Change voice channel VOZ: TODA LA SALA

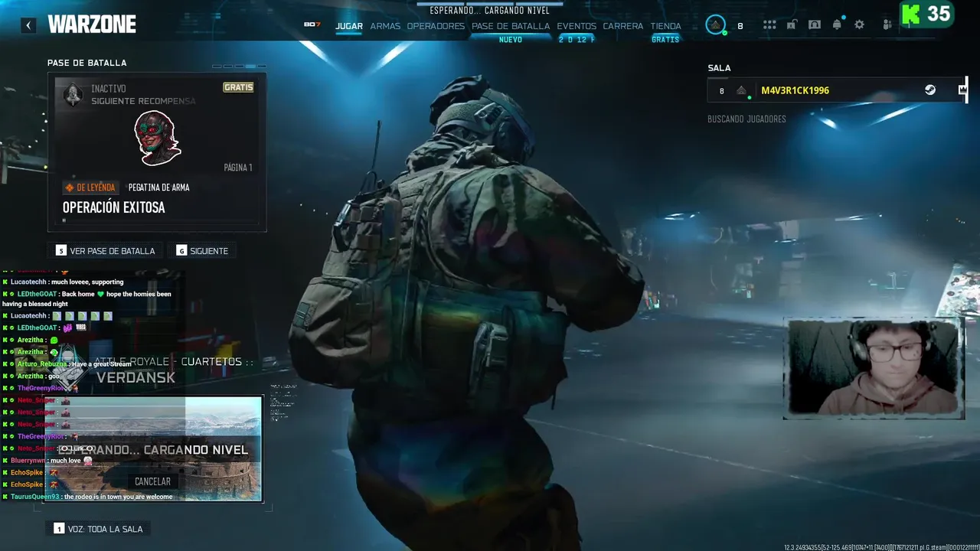pyautogui.click(x=98, y=529)
